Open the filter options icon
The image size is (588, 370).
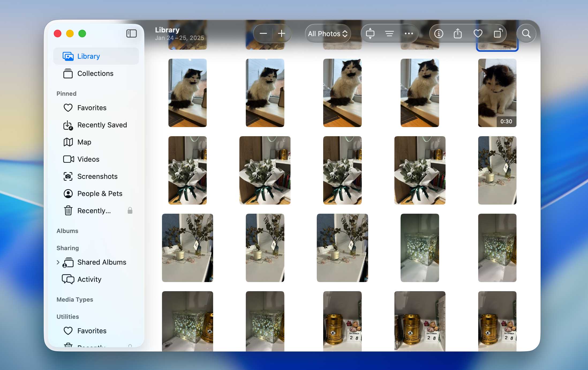click(389, 34)
